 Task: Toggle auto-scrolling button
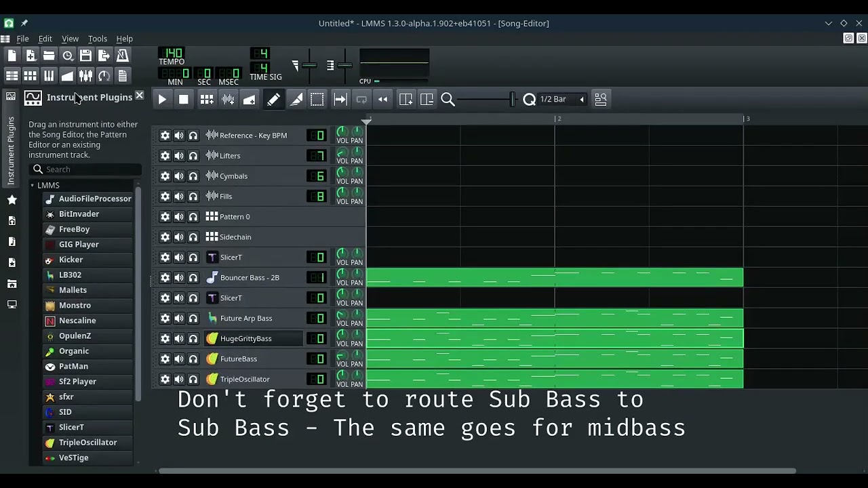point(340,100)
